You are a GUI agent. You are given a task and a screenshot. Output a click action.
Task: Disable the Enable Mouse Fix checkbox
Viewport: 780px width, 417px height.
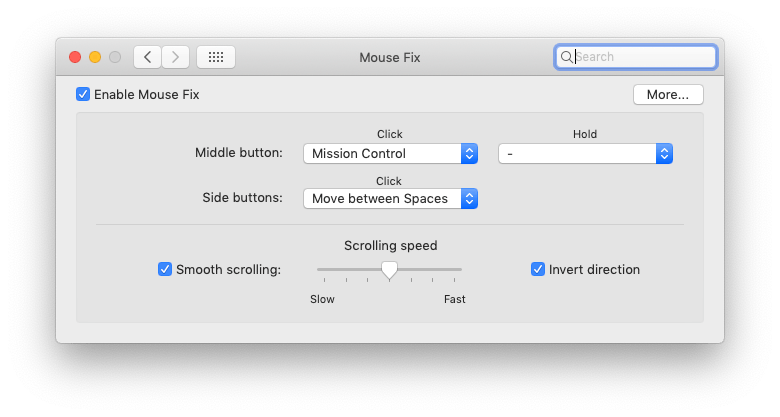[x=83, y=94]
